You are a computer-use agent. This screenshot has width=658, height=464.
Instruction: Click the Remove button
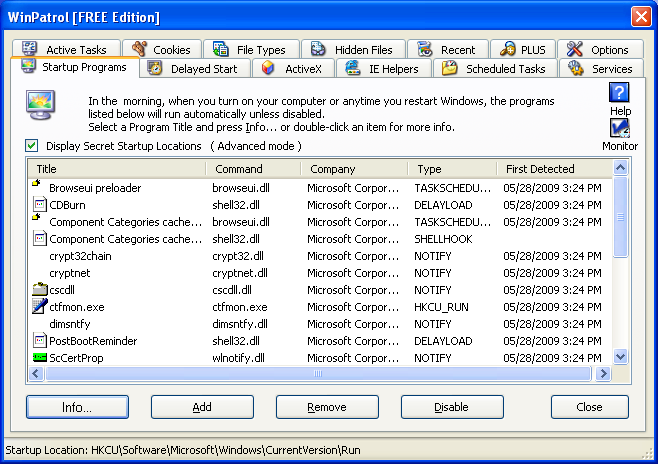(x=326, y=407)
